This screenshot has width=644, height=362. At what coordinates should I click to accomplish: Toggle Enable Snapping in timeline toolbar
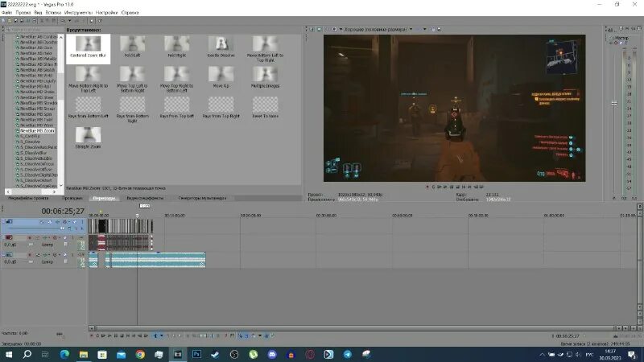click(241, 335)
